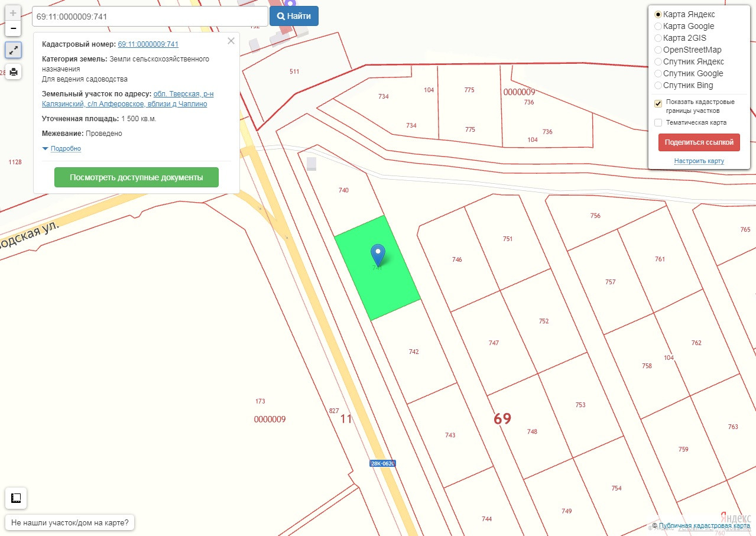Print the map using printer icon

(13, 72)
